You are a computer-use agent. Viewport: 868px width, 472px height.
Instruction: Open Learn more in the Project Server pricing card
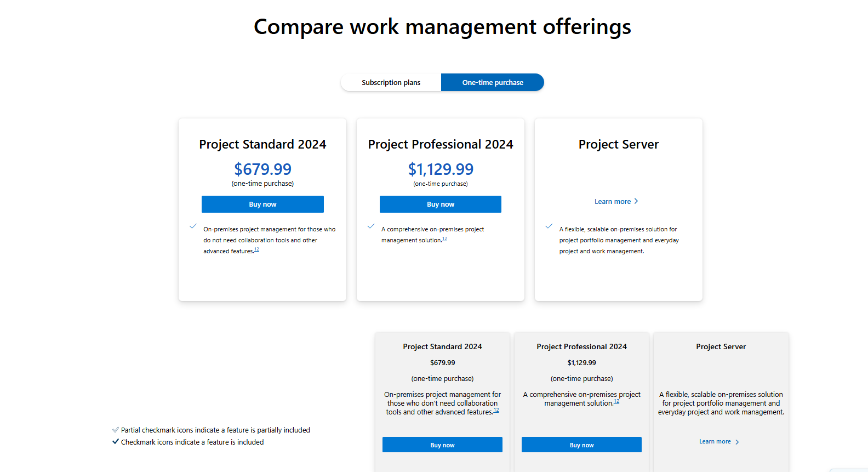[x=616, y=201]
